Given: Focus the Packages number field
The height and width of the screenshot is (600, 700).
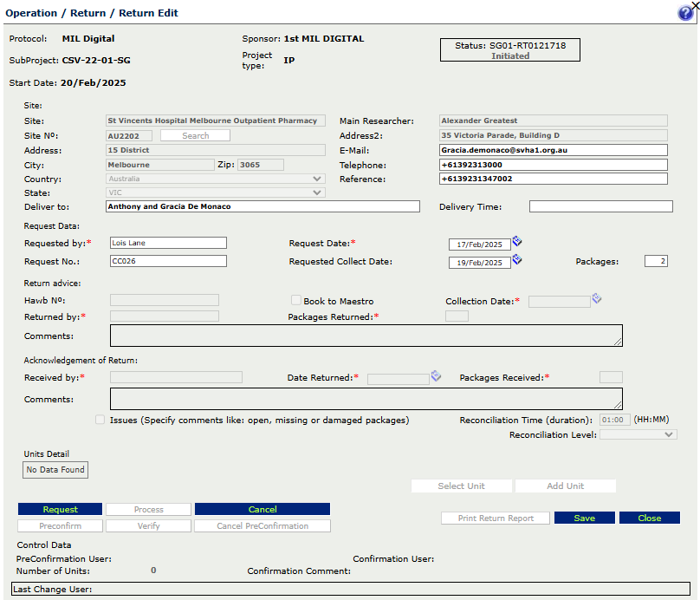Looking at the screenshot, I should [x=657, y=261].
